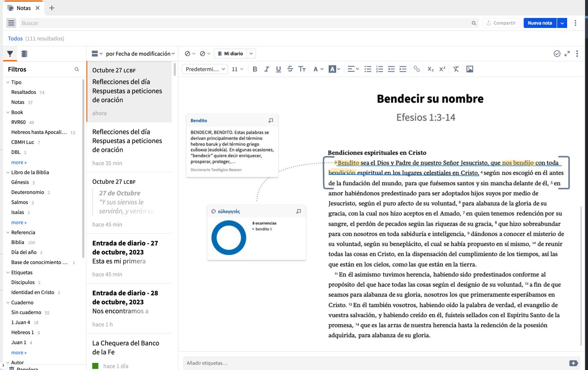Filter by RVR60 book
Screen dimensions: 588x370
click(x=18, y=122)
